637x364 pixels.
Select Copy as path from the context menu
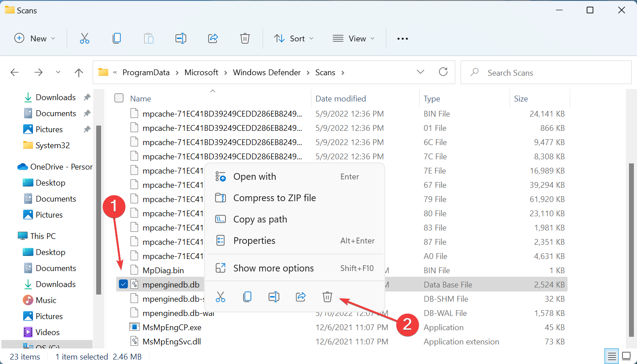coord(260,219)
